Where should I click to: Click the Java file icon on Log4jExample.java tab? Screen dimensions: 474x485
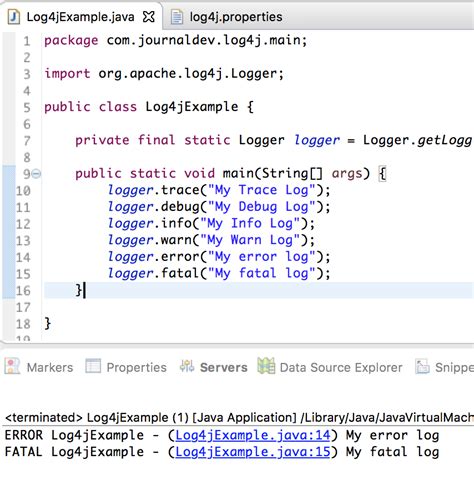tap(14, 17)
